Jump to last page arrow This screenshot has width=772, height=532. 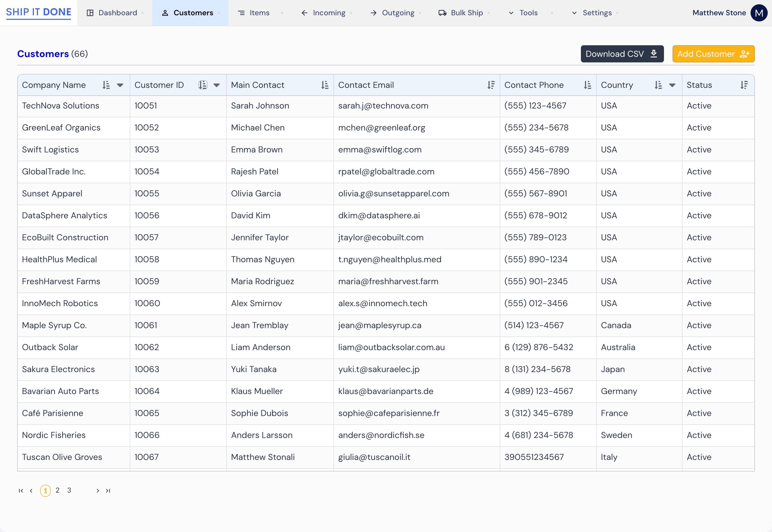(x=108, y=491)
